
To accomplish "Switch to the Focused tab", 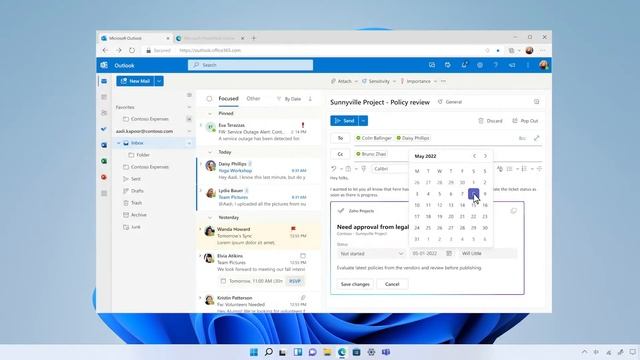I will tap(228, 99).
